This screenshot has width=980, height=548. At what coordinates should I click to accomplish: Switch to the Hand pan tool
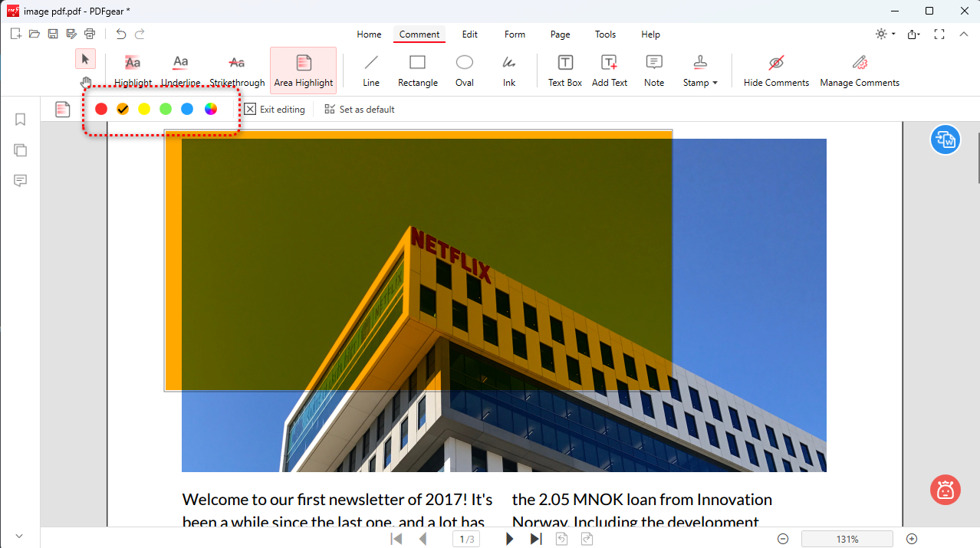tap(86, 82)
